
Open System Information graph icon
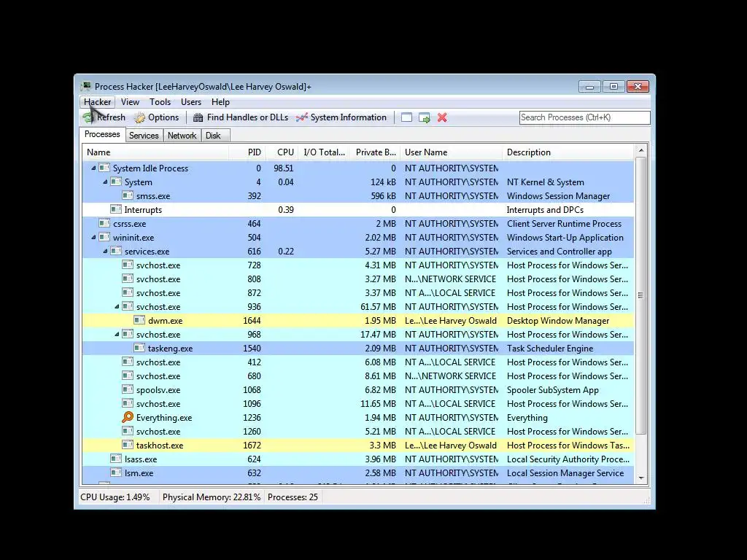[x=301, y=117]
